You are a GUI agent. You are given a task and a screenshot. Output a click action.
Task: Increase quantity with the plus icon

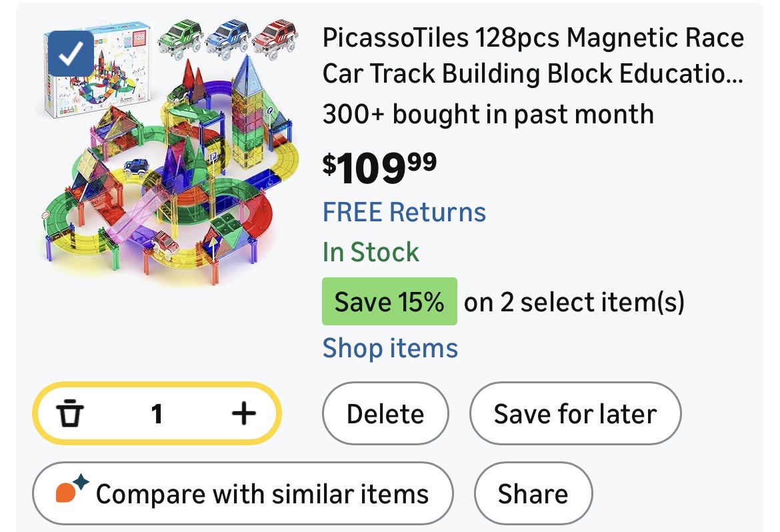(243, 414)
